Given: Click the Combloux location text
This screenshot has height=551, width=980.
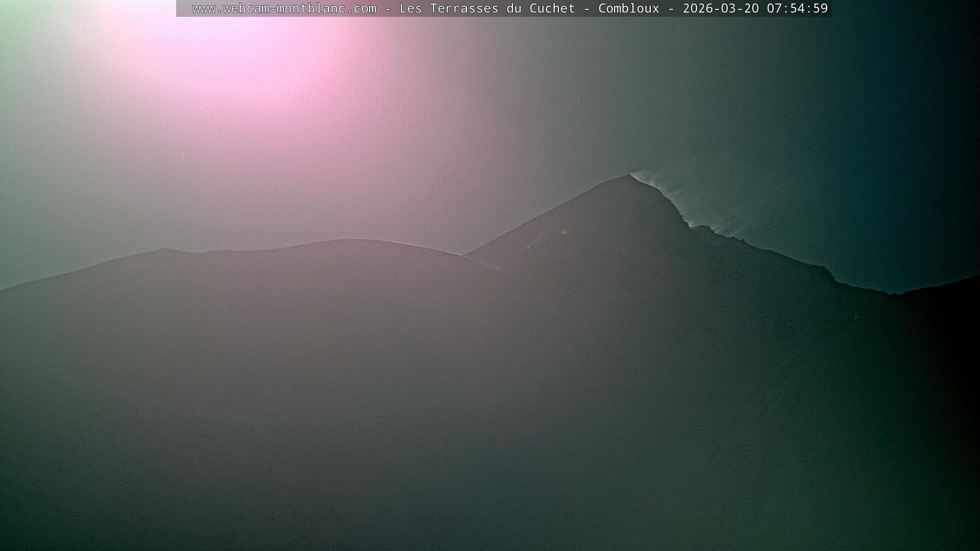Looking at the screenshot, I should coord(629,8).
